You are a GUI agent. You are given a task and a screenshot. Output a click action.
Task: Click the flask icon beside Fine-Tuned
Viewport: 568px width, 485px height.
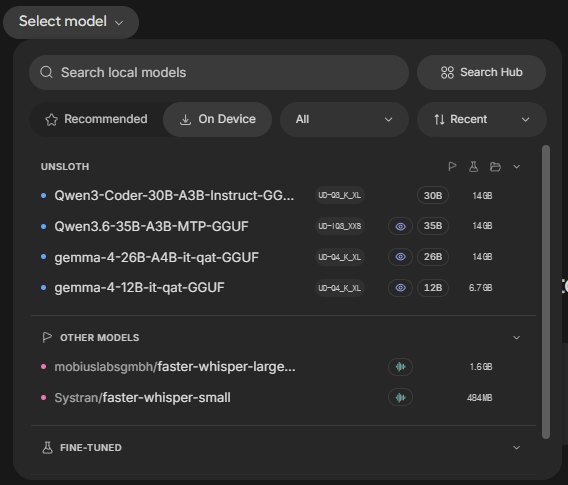(x=47, y=448)
